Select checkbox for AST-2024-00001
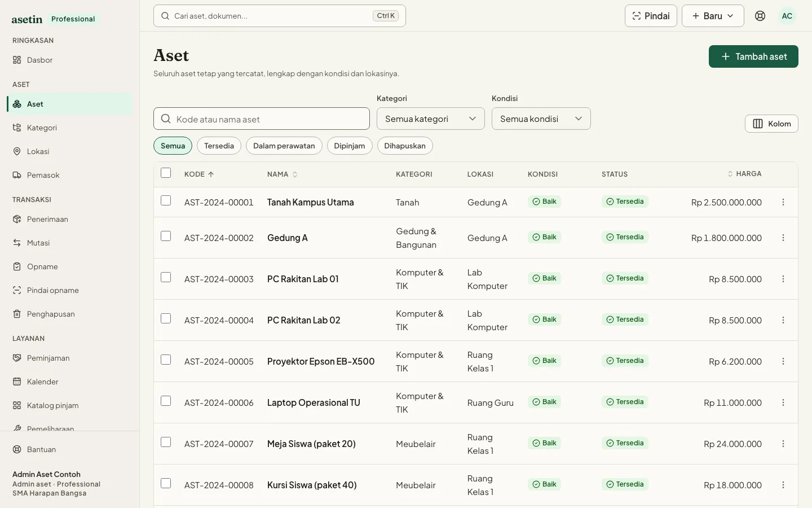Viewport: 812px width, 508px height. pos(166,200)
